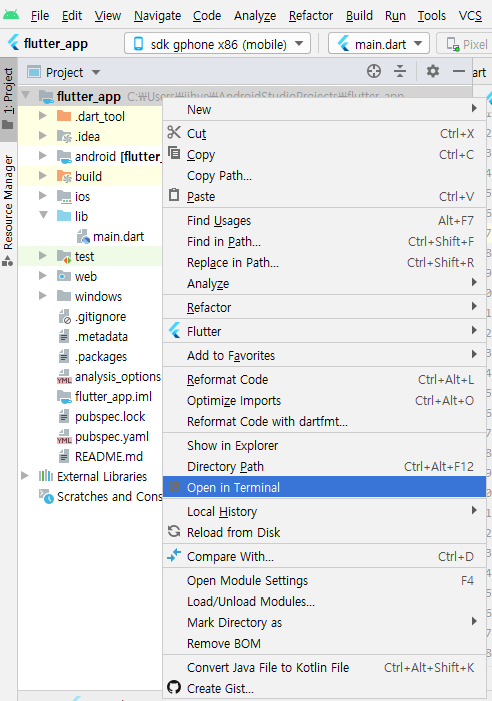The width and height of the screenshot is (492, 701).
Task: Expand the windows folder
Action: [x=43, y=296]
